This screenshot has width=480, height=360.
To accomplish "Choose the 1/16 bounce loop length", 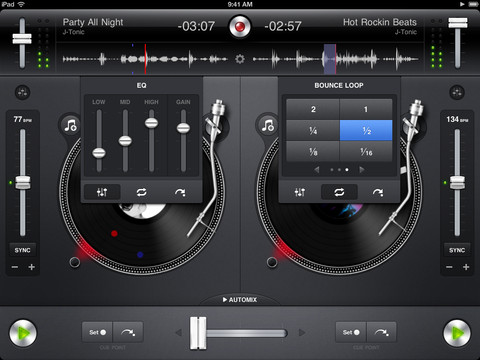I will coord(366,152).
